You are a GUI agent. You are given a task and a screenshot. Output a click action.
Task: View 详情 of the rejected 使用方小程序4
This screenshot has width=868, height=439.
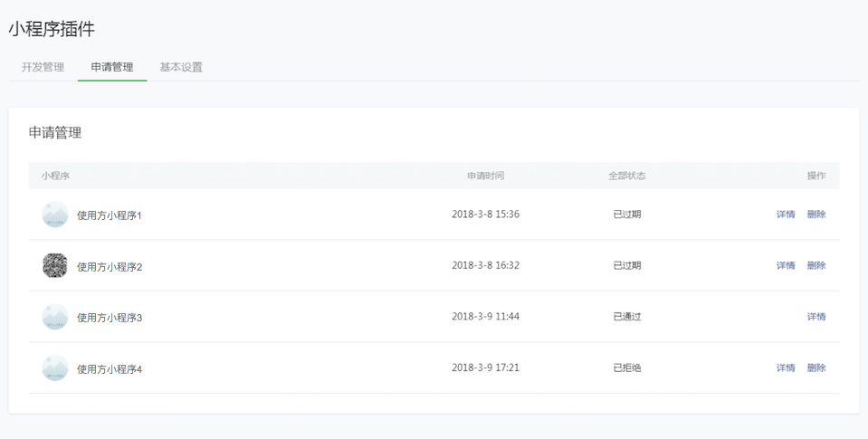pos(786,367)
